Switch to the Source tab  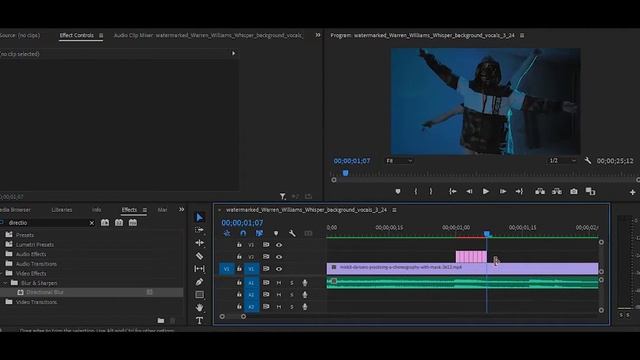pos(20,36)
